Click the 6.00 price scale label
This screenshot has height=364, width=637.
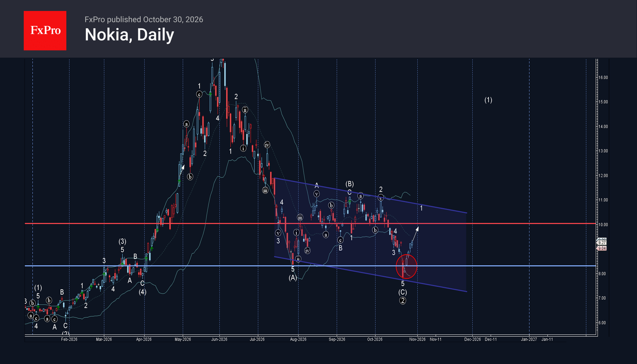click(x=602, y=323)
